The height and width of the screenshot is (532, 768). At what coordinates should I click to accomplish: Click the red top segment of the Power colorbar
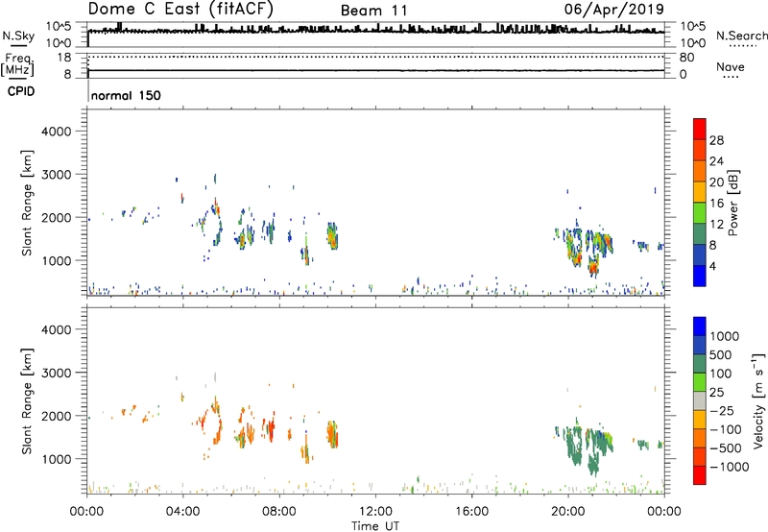700,129
